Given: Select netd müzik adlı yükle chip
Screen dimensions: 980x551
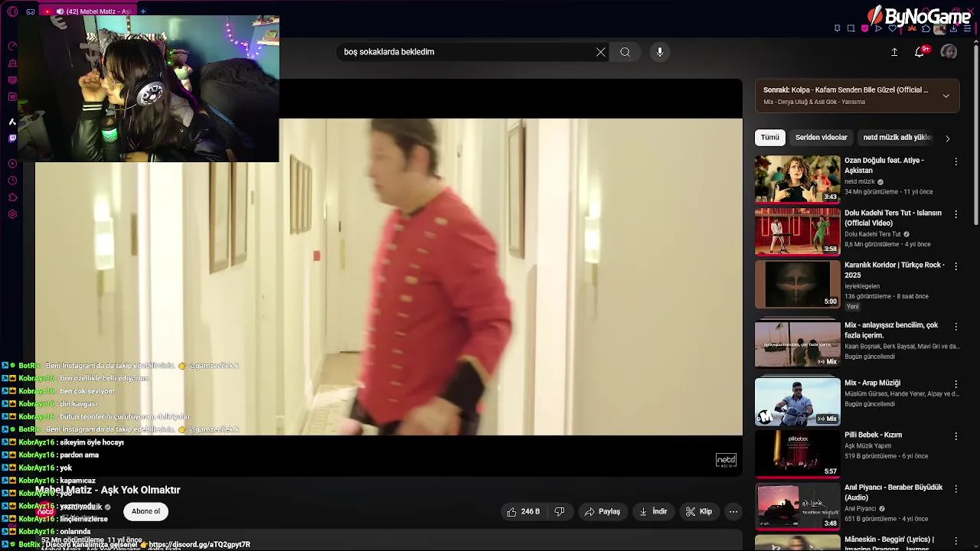Looking at the screenshot, I should 897,138.
